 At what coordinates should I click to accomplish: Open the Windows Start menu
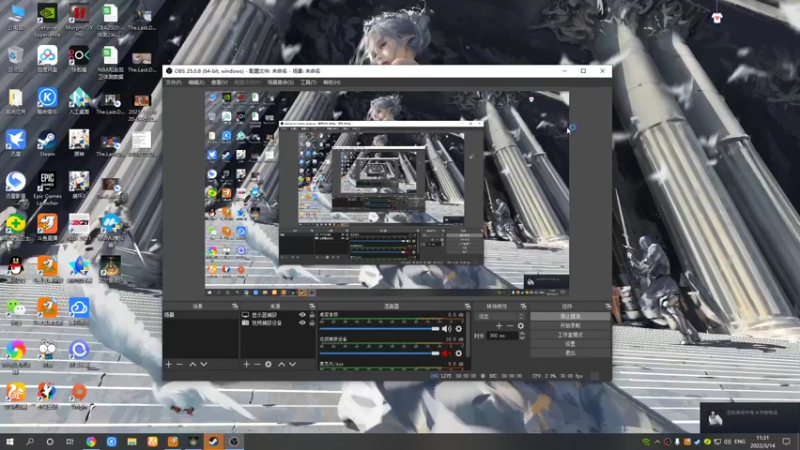point(10,441)
